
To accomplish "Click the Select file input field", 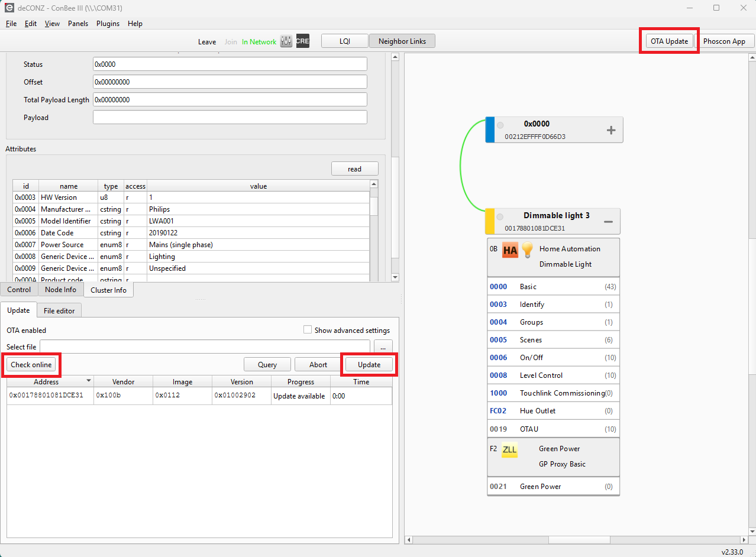I will click(205, 346).
